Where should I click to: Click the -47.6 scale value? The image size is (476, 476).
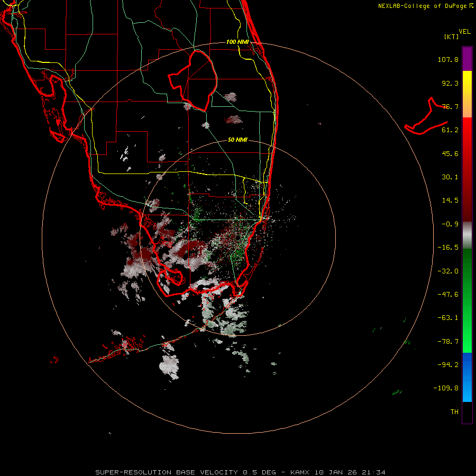tap(448, 295)
